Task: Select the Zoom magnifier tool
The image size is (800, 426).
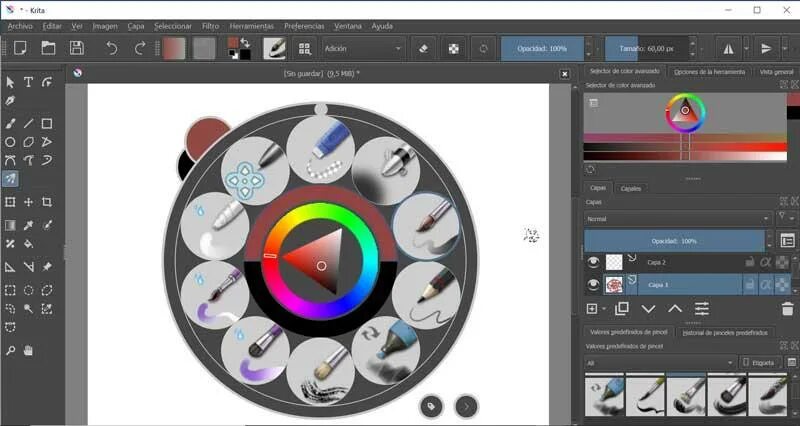Action: point(10,350)
